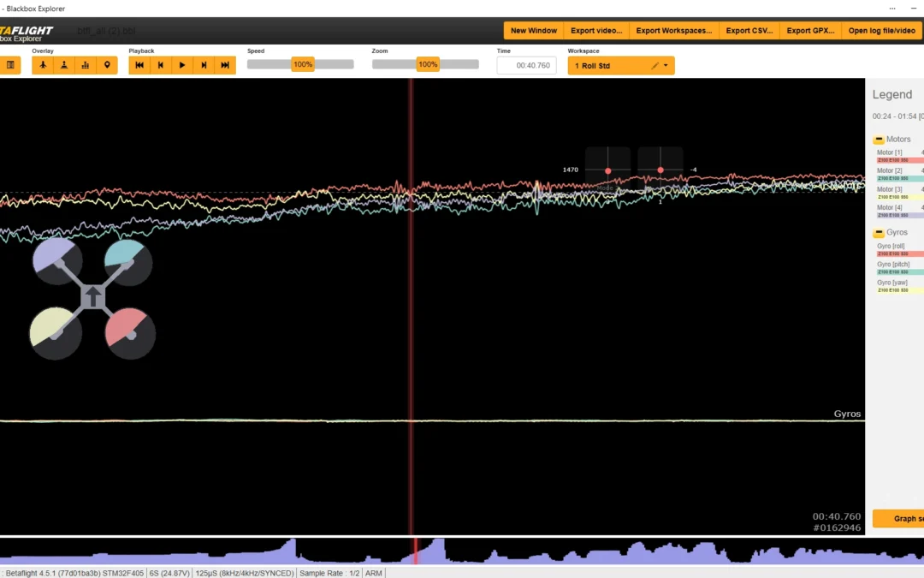Jump to the start of the log
The width and height of the screenshot is (924, 578).
click(139, 65)
